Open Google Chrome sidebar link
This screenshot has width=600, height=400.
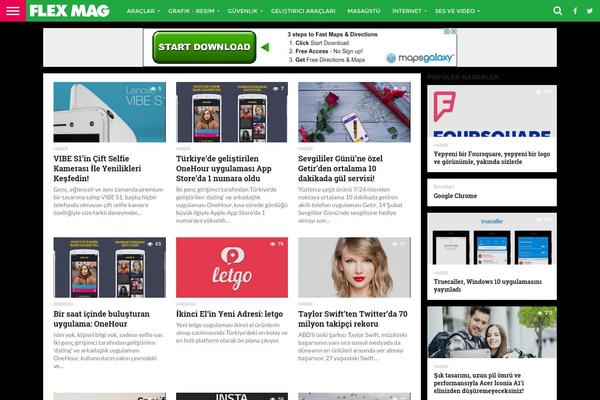click(455, 196)
